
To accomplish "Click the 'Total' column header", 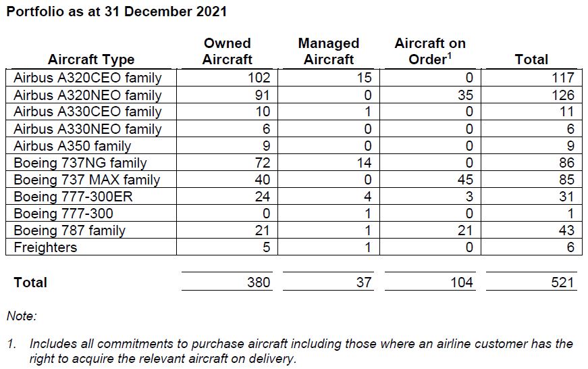I will (531, 59).
